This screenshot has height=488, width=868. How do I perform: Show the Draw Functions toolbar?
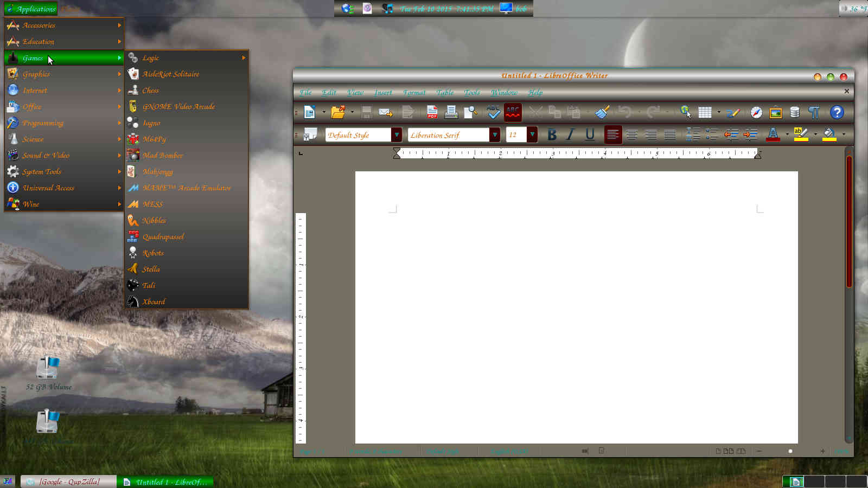[x=733, y=112]
